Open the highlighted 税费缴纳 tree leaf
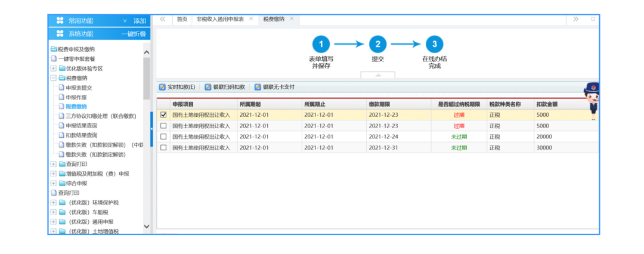The height and width of the screenshot is (254, 644). pos(76,107)
